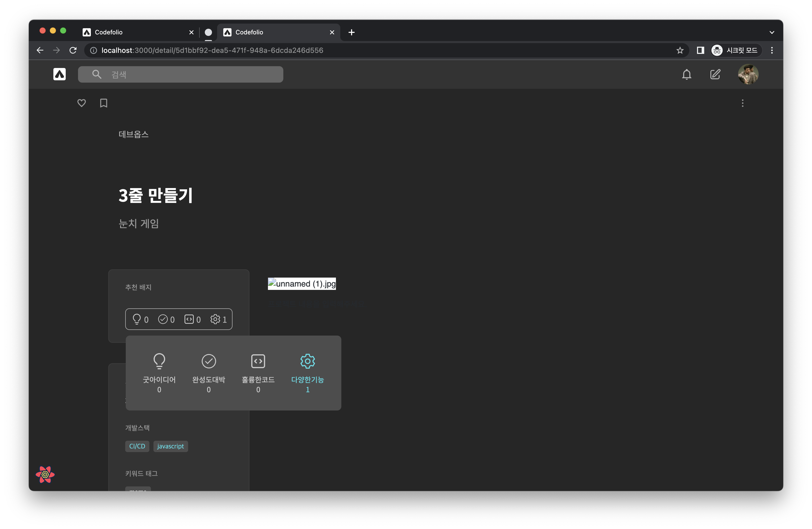Image resolution: width=812 pixels, height=529 pixels.
Task: Click the Codefolio logo in the header
Action: 59,74
